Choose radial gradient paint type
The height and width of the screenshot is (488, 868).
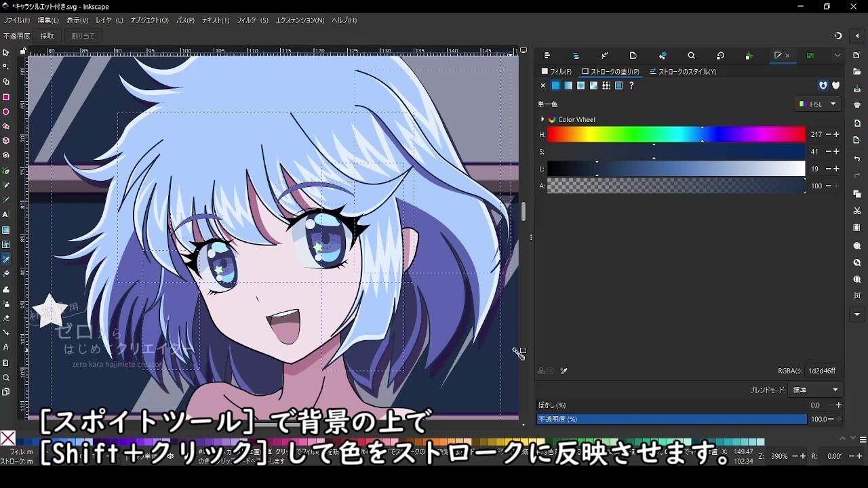pyautogui.click(x=581, y=85)
